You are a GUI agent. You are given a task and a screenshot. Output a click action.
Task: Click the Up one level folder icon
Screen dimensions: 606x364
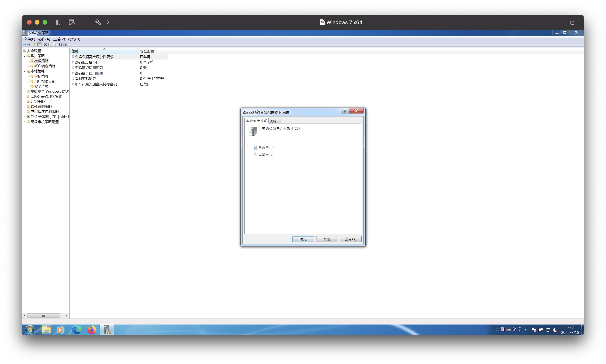[35, 45]
